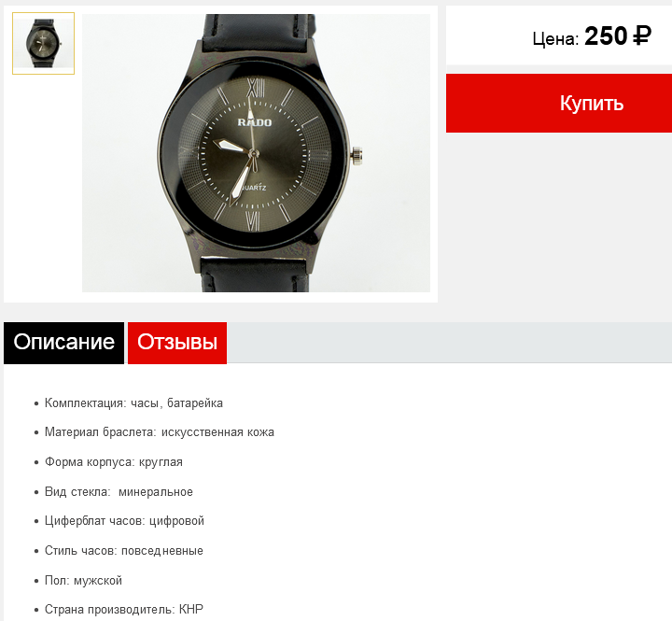This screenshot has width=672, height=621.
Task: Switch to the Описание tab
Action: coord(63,343)
